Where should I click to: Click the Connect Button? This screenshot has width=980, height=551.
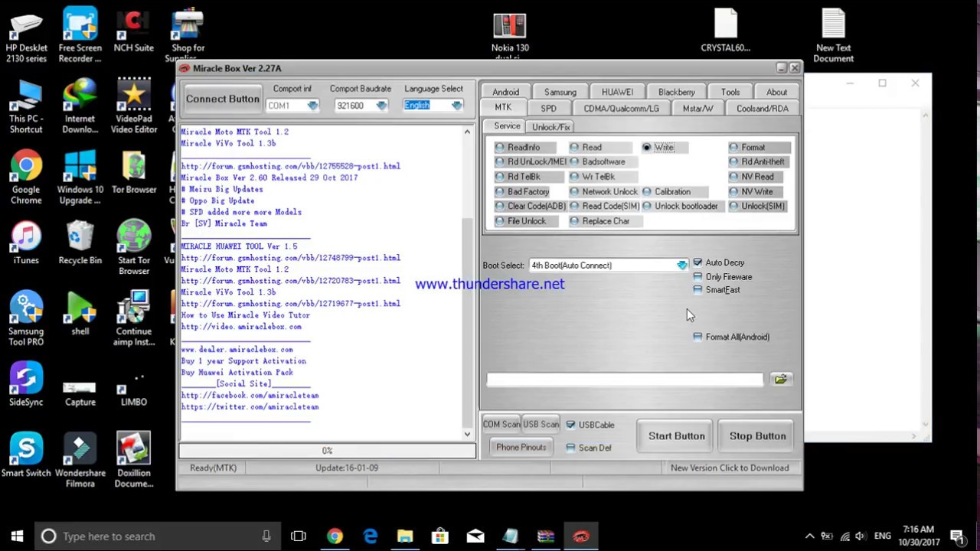pyautogui.click(x=222, y=99)
